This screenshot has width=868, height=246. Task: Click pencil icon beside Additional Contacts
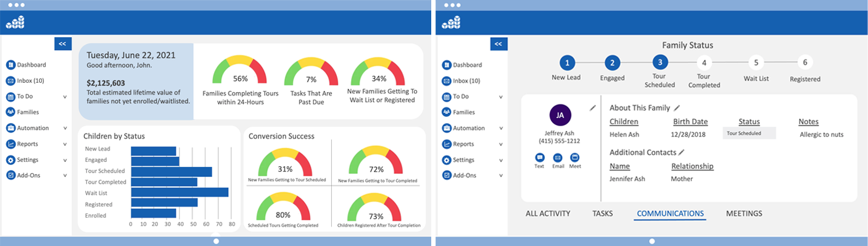click(x=682, y=152)
